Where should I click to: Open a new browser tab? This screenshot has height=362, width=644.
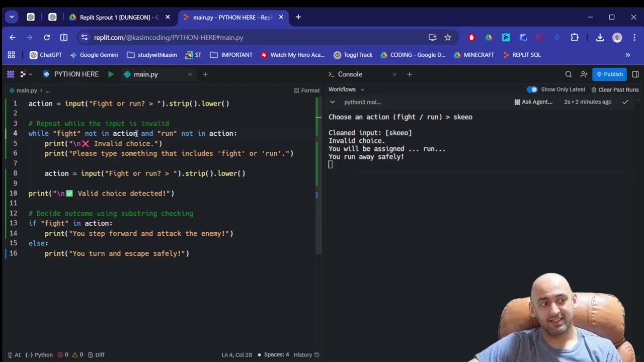click(x=298, y=17)
